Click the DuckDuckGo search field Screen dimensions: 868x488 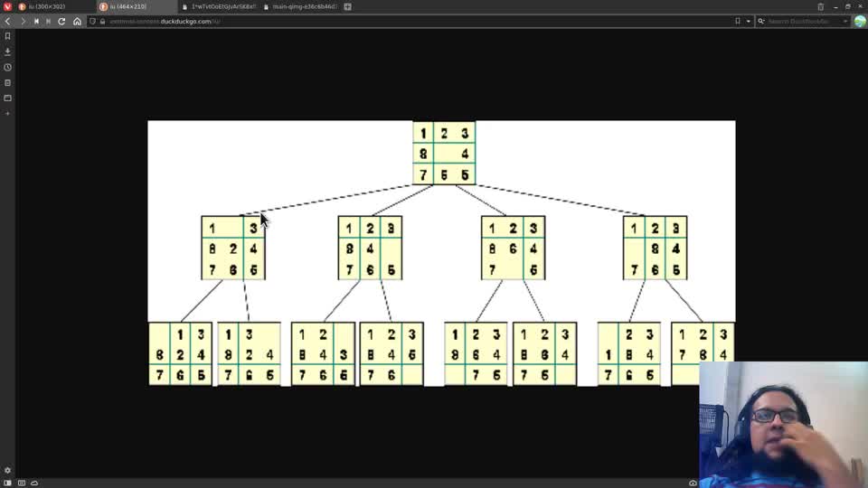(804, 21)
